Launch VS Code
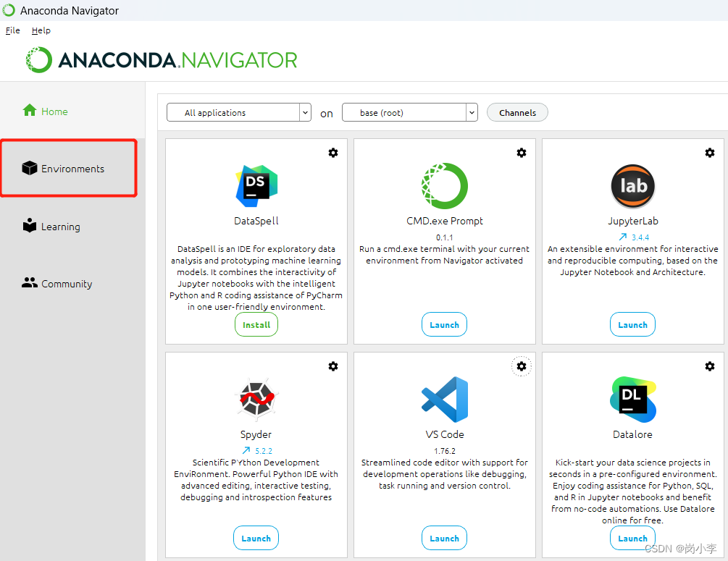Screen dimensions: 728x561 (444, 539)
